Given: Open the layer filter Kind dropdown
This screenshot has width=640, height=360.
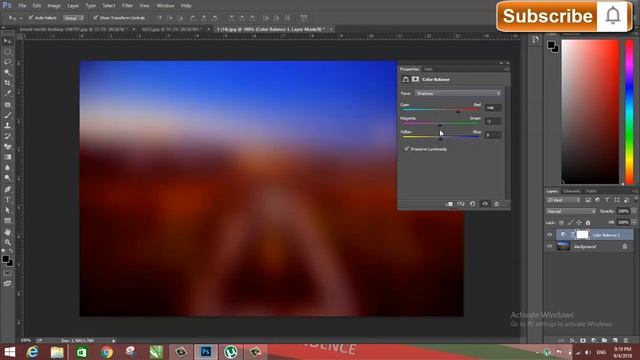Looking at the screenshot, I should (x=564, y=200).
